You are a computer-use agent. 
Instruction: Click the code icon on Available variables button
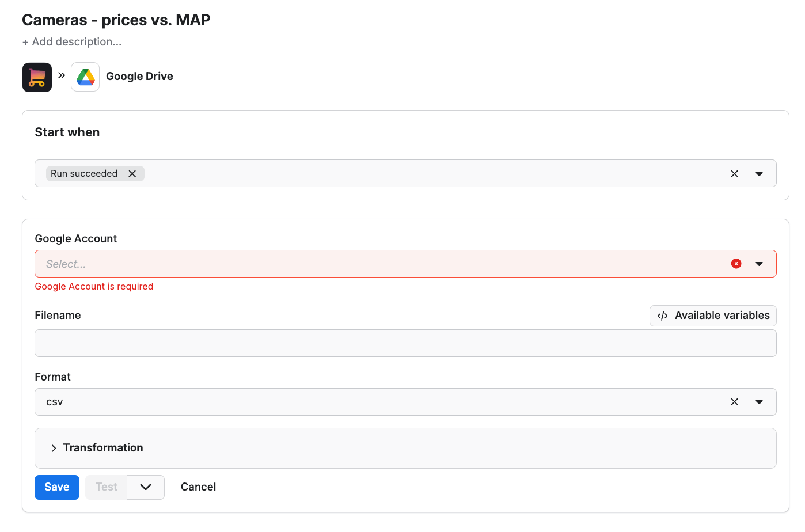tap(662, 315)
